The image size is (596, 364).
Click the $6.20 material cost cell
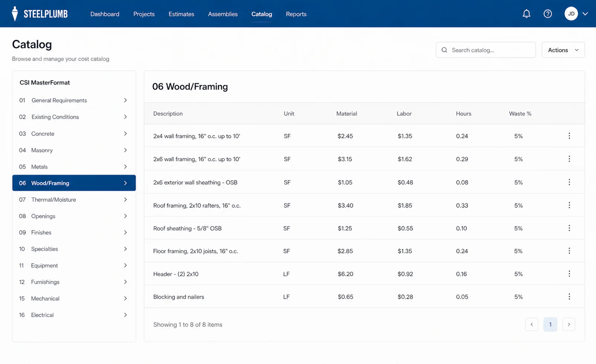[x=345, y=274]
